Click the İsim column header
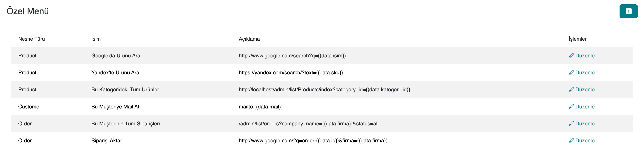The height and width of the screenshot is (148, 644). coord(96,39)
